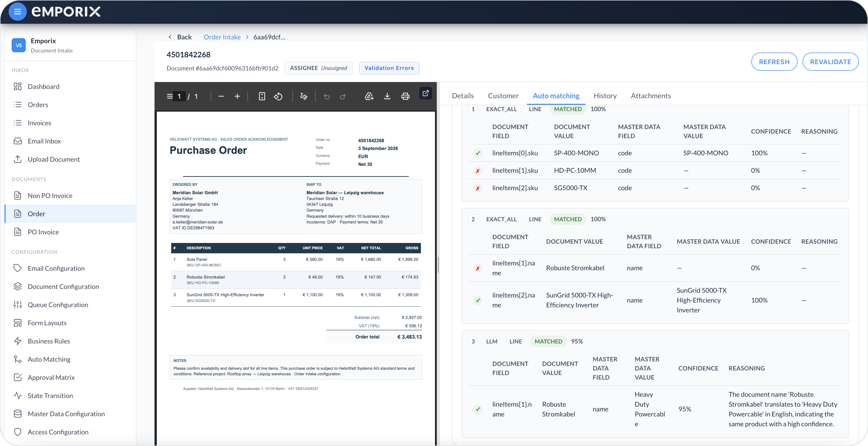The image size is (868, 446).
Task: Click the HD-PC-10MM document value
Action: 575,170
